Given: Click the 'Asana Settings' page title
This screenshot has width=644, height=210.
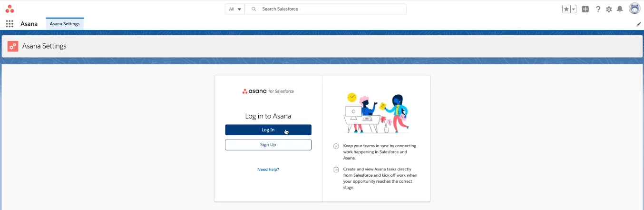Looking at the screenshot, I should click(44, 46).
